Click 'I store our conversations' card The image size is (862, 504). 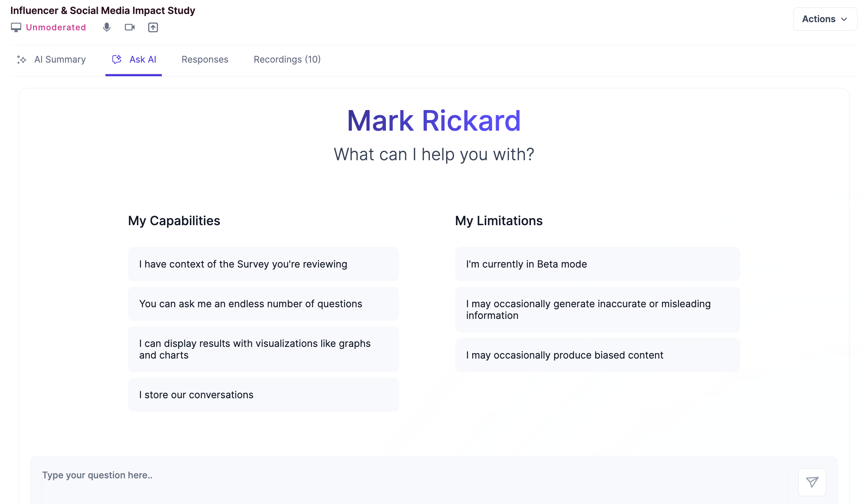[263, 395]
